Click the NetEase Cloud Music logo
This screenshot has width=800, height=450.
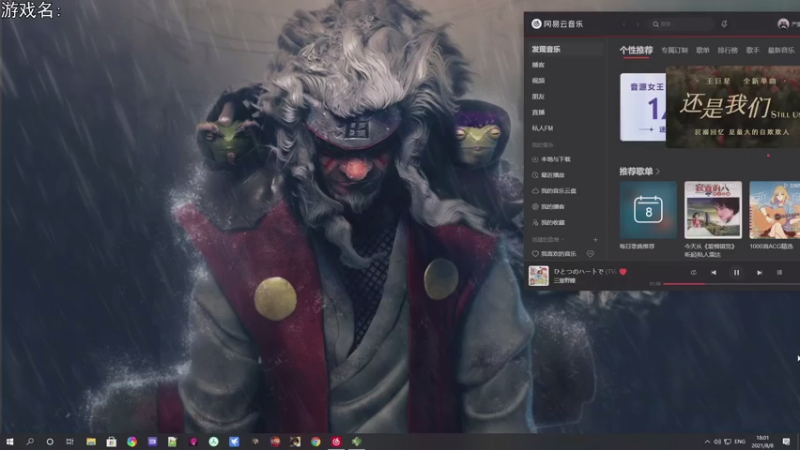pyautogui.click(x=557, y=24)
